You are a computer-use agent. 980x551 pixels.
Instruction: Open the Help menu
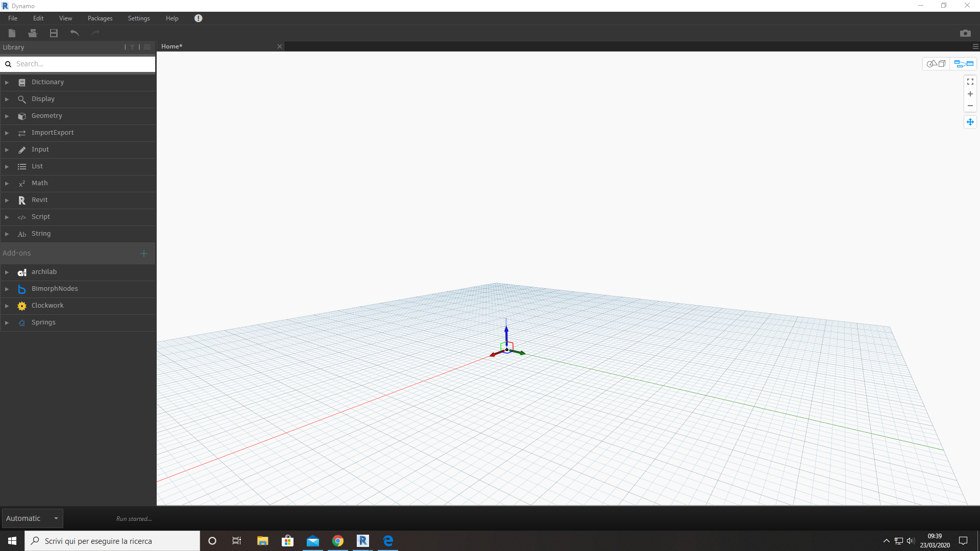click(x=172, y=18)
